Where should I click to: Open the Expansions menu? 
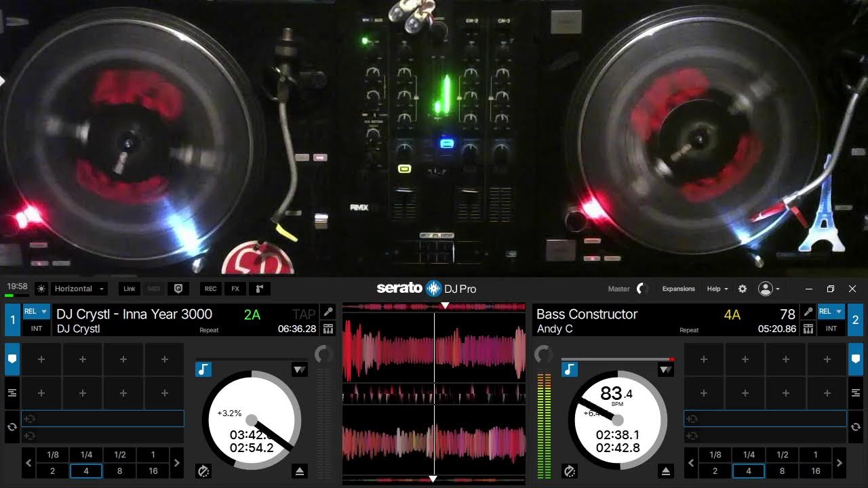click(x=679, y=289)
